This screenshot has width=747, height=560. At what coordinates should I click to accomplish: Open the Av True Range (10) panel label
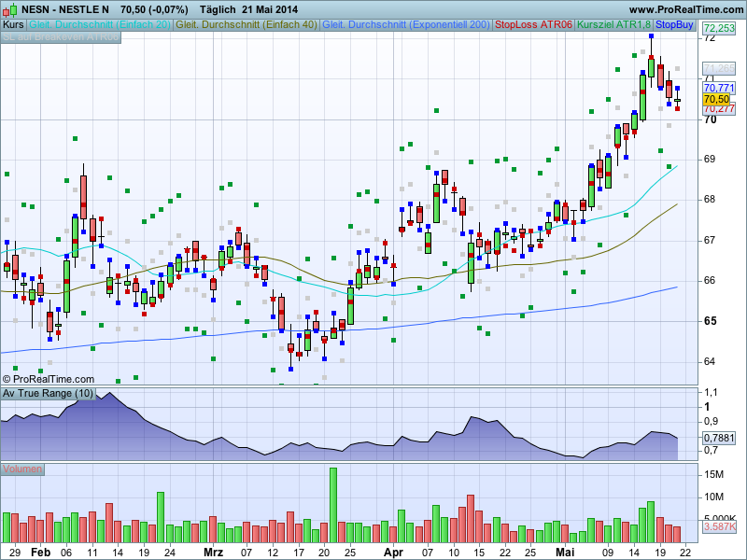[x=49, y=393]
